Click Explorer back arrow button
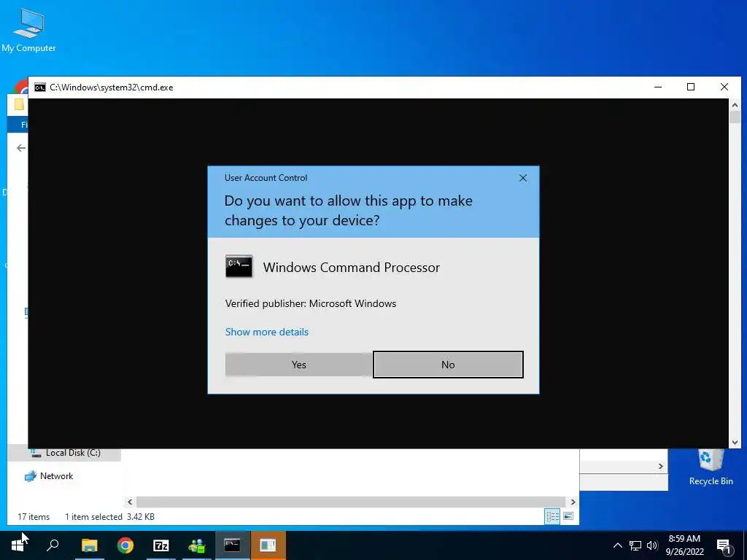Viewport: 747px width, 560px height. [x=20, y=148]
